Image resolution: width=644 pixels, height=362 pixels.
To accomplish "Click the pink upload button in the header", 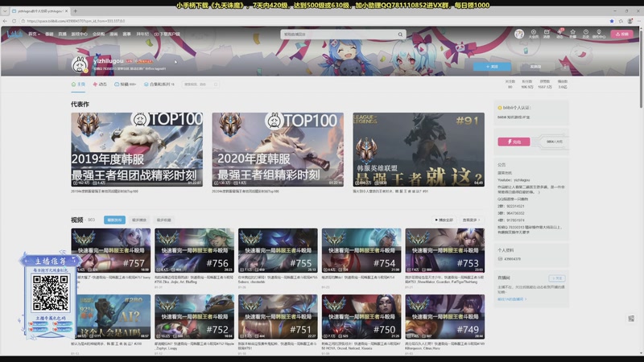I will point(621,35).
